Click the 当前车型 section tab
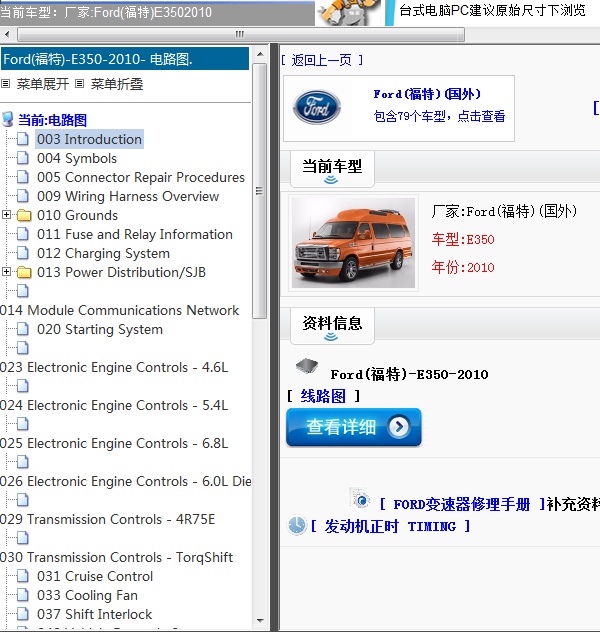The image size is (600, 632). pyautogui.click(x=332, y=169)
